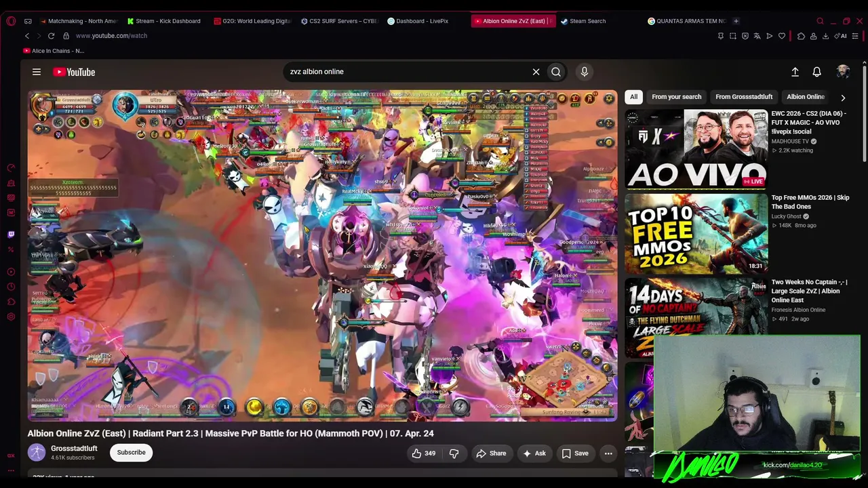Open the browser downloads arrow icon
Viewport: 868px width, 488px height.
click(x=825, y=36)
